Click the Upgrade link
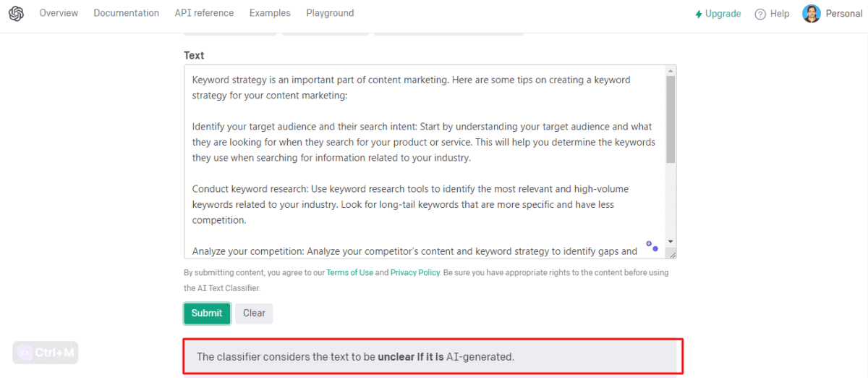 pos(723,14)
